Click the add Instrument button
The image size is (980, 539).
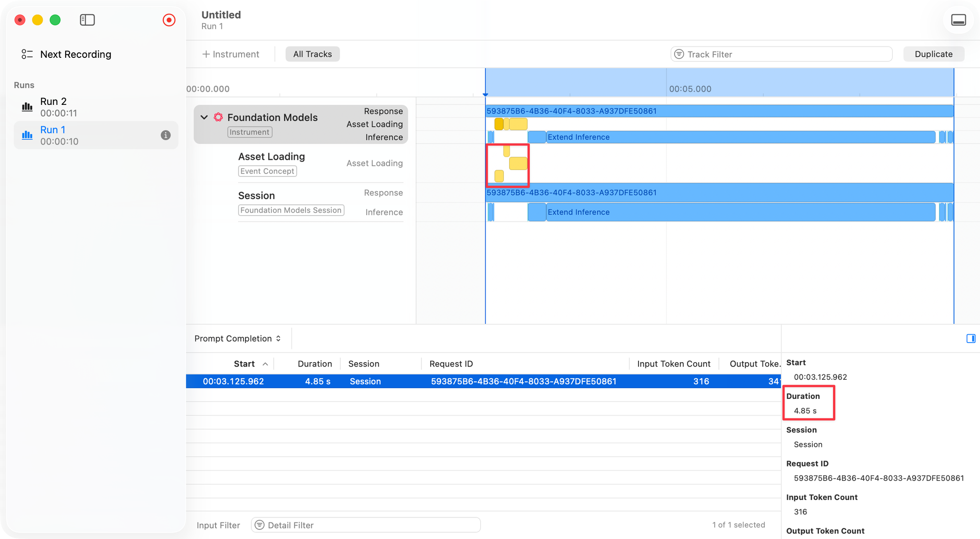[231, 54]
